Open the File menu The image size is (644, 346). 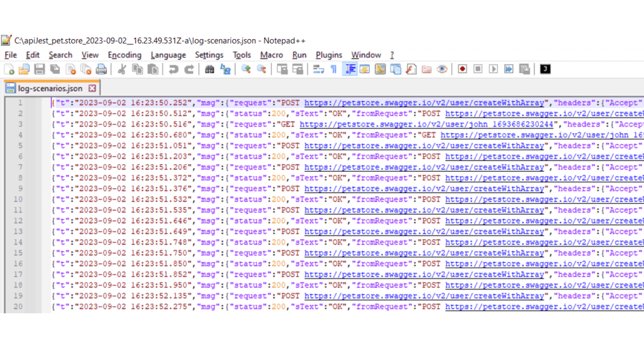coord(11,55)
